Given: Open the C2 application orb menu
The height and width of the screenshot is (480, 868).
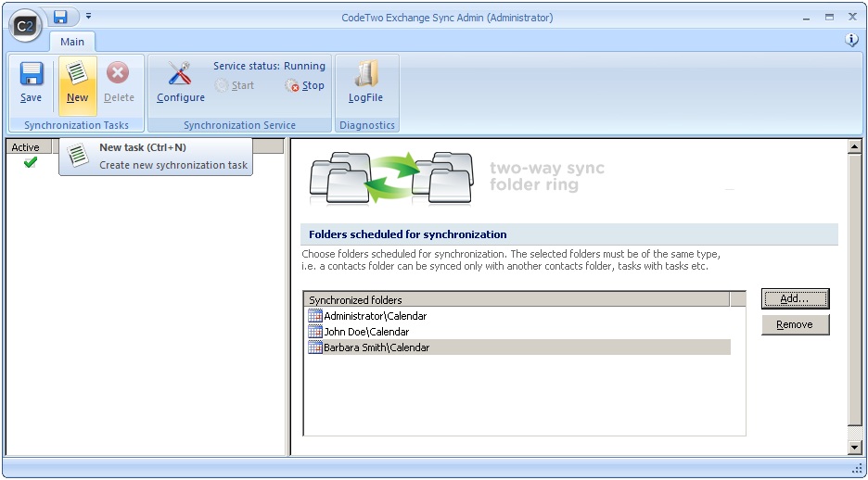Looking at the screenshot, I should pos(25,26).
